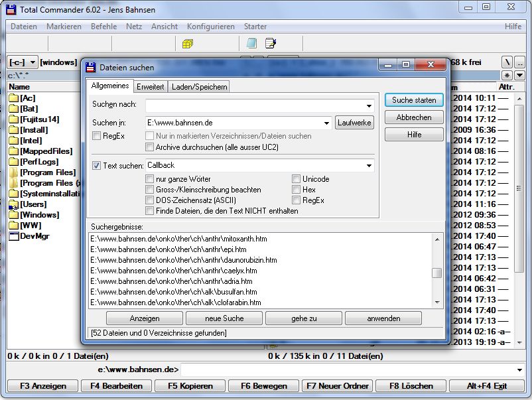Select the [Bat] folder icon
532x400 pixels.
13,109
